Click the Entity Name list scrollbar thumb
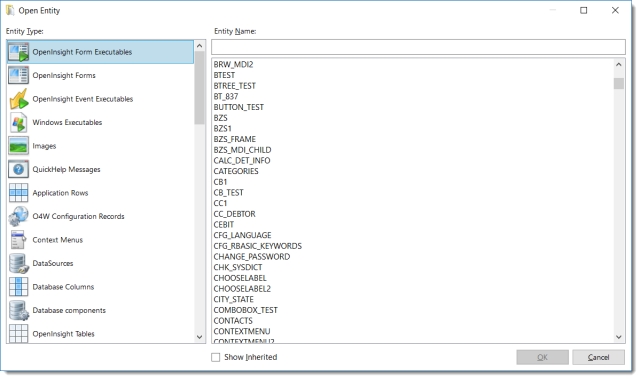This screenshot has height=379, width=640. [619, 83]
